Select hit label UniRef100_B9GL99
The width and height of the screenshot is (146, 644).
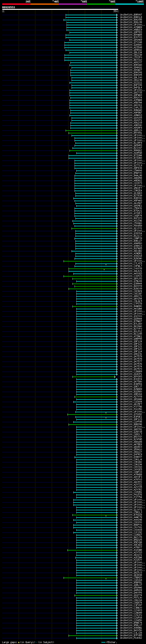pos(131,22)
